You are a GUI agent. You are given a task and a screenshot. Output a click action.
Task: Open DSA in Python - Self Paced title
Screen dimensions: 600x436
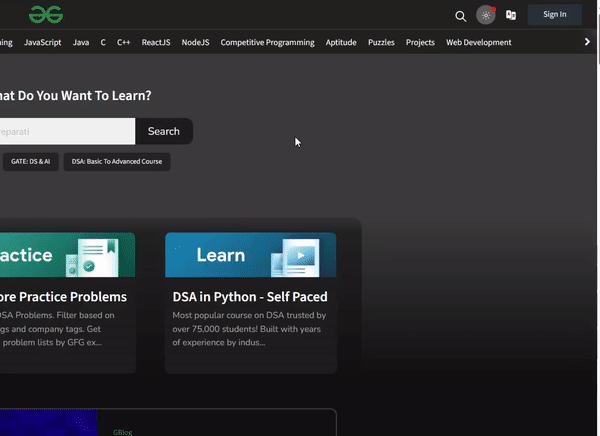(250, 297)
